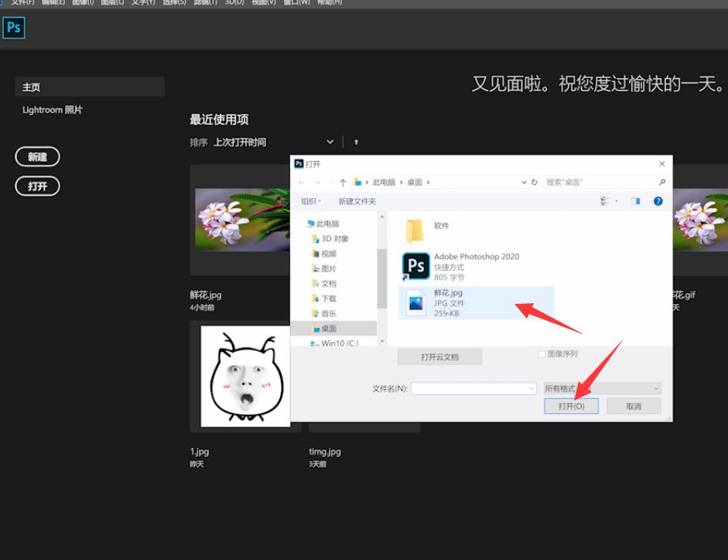This screenshot has height=560, width=728.
Task: Select 此电脑 in the folder tree
Action: coord(323,224)
